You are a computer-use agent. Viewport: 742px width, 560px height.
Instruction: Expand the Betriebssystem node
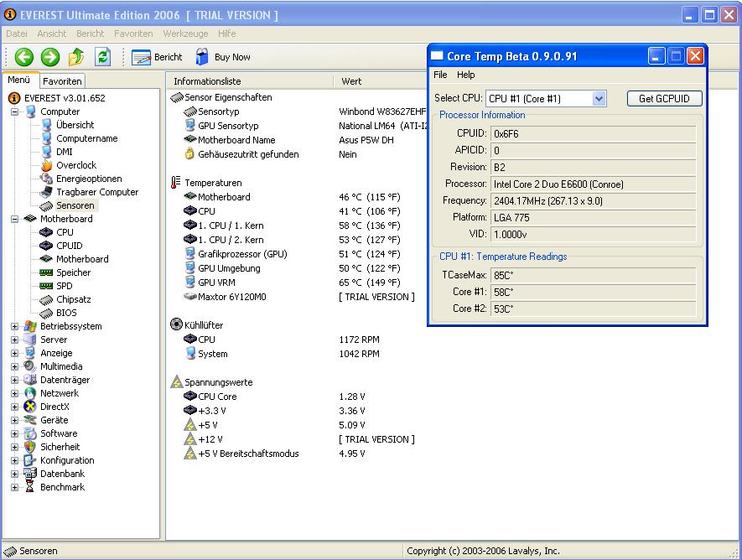point(14,326)
